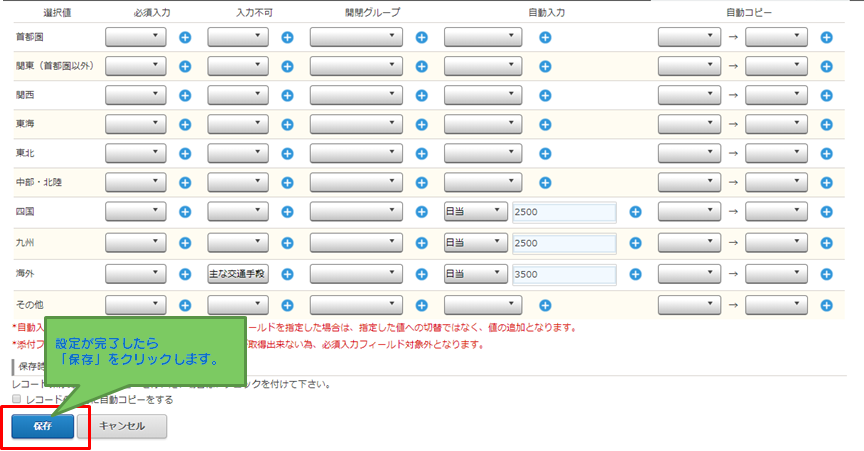Click 自動コピー plus icon in 関東（首都圏以外） row
The image size is (864, 451).
point(826,66)
